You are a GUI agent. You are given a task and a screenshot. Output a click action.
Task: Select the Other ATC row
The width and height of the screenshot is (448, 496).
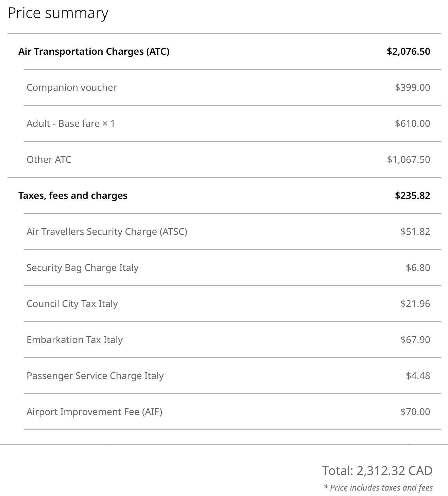[49, 159]
